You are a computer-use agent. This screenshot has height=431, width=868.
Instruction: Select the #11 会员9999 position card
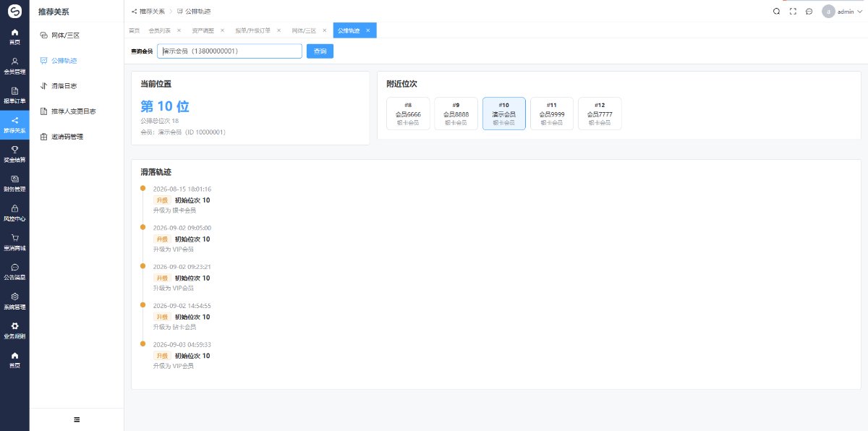552,114
